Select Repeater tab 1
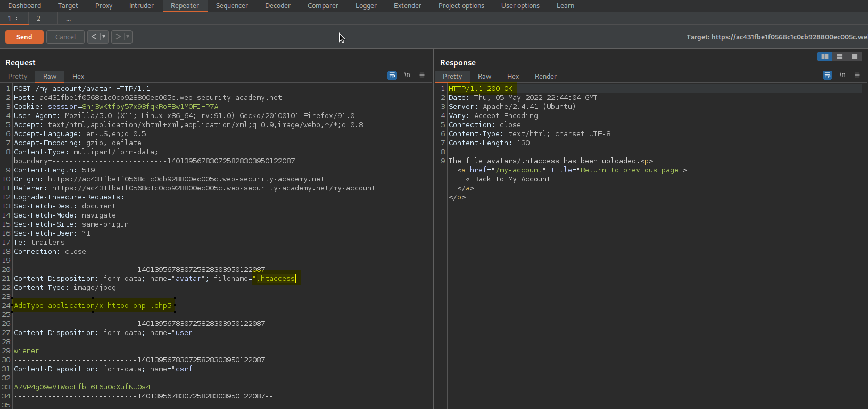The height and width of the screenshot is (409, 868). point(9,19)
